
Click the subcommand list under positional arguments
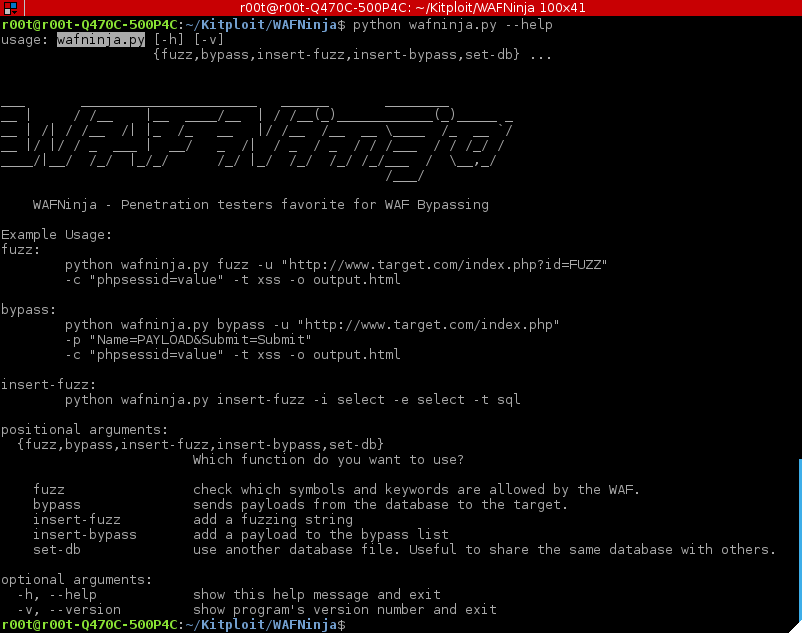click(x=200, y=444)
